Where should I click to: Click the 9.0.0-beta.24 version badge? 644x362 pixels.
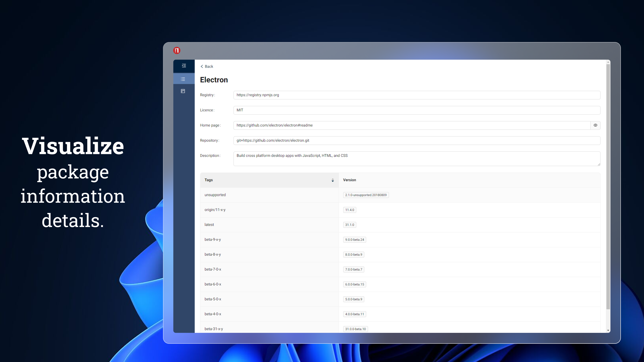click(355, 240)
